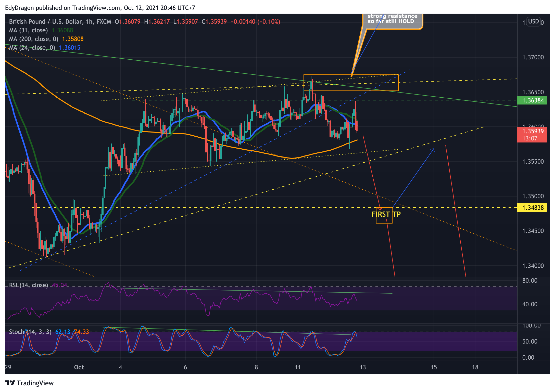
Task: Click date 11 on the time axis
Action: (298, 367)
